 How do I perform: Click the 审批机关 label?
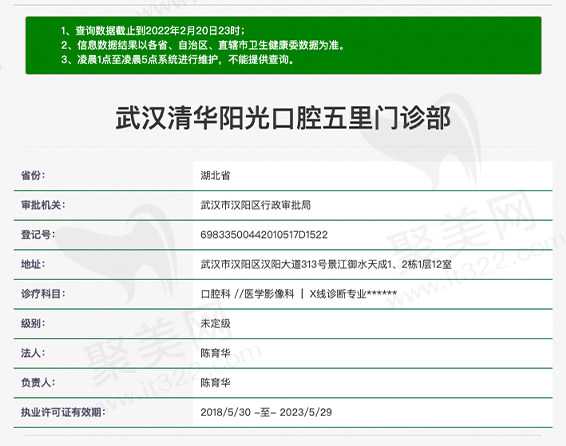pyautogui.click(x=43, y=205)
